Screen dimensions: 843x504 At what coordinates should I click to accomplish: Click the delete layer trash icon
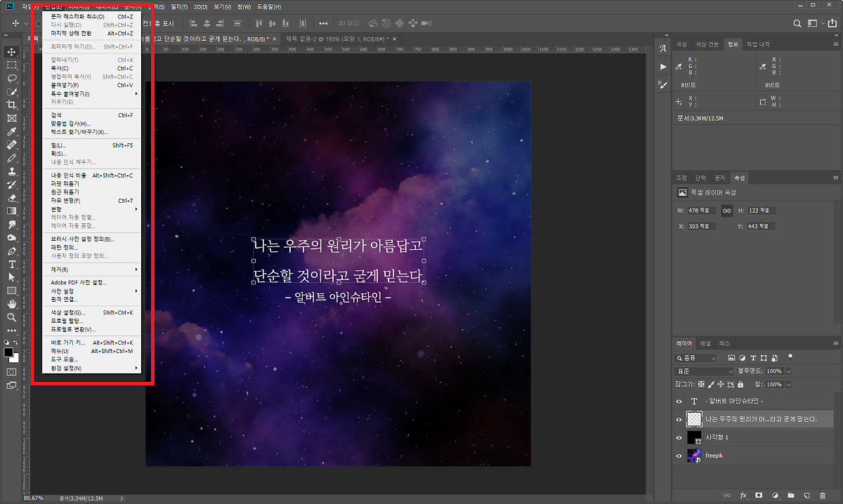pyautogui.click(x=822, y=496)
